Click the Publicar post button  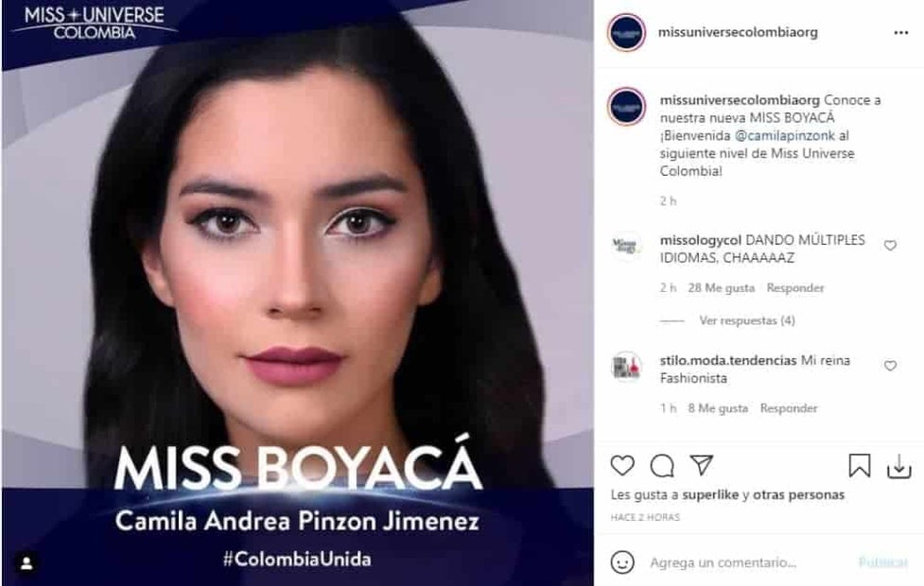[x=882, y=562]
